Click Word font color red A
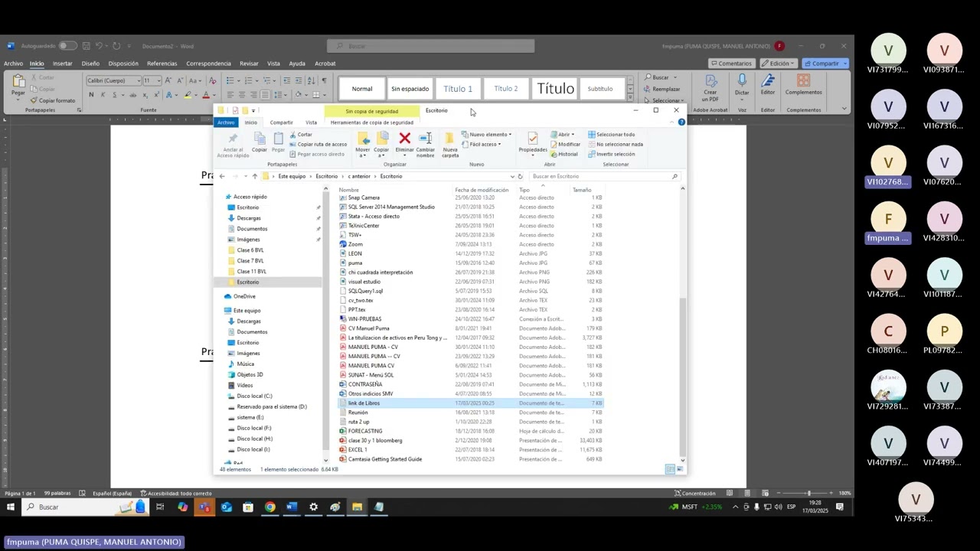This screenshot has width=980, height=551. pos(205,95)
